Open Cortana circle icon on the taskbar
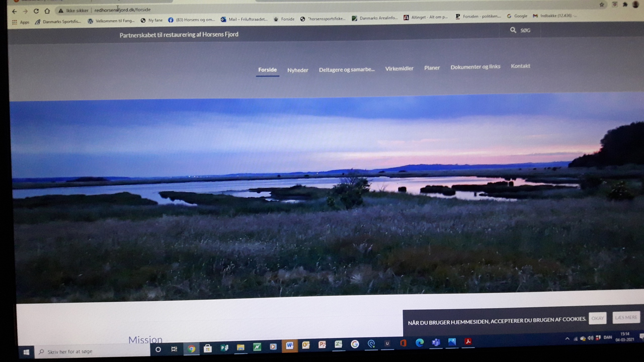Image resolution: width=644 pixels, height=362 pixels. tap(158, 349)
